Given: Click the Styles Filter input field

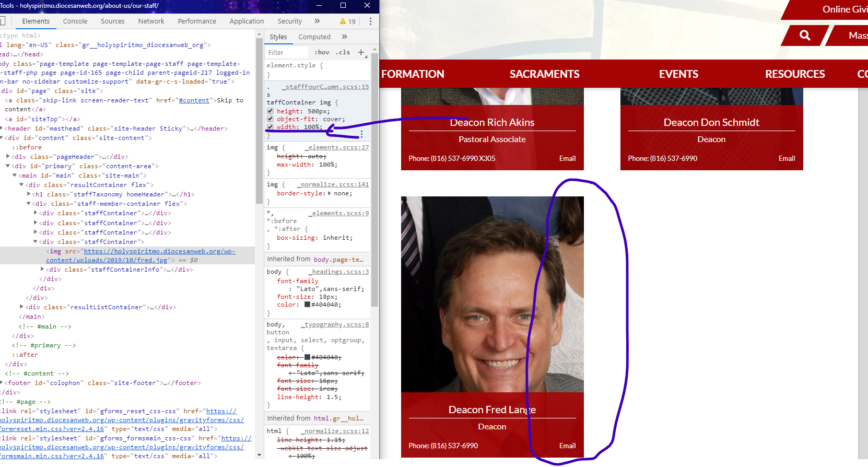Looking at the screenshot, I should click(287, 52).
